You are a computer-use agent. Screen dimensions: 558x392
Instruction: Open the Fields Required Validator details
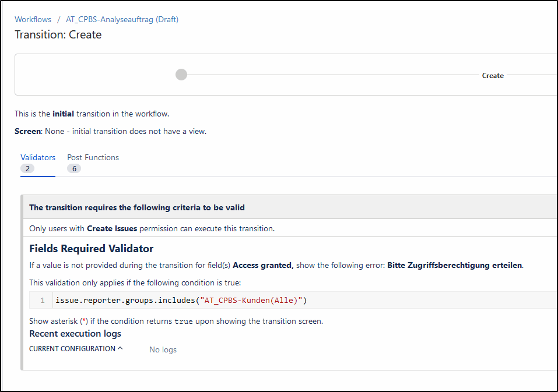[92, 248]
